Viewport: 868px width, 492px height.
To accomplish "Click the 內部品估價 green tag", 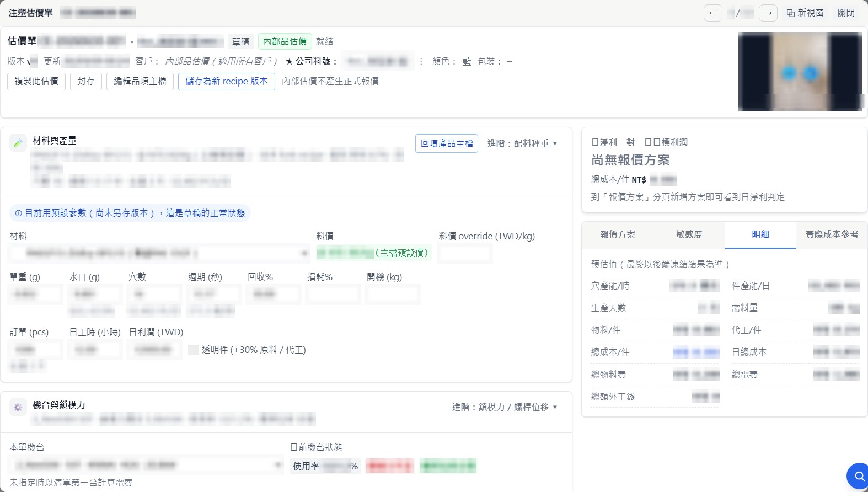I will click(x=285, y=41).
